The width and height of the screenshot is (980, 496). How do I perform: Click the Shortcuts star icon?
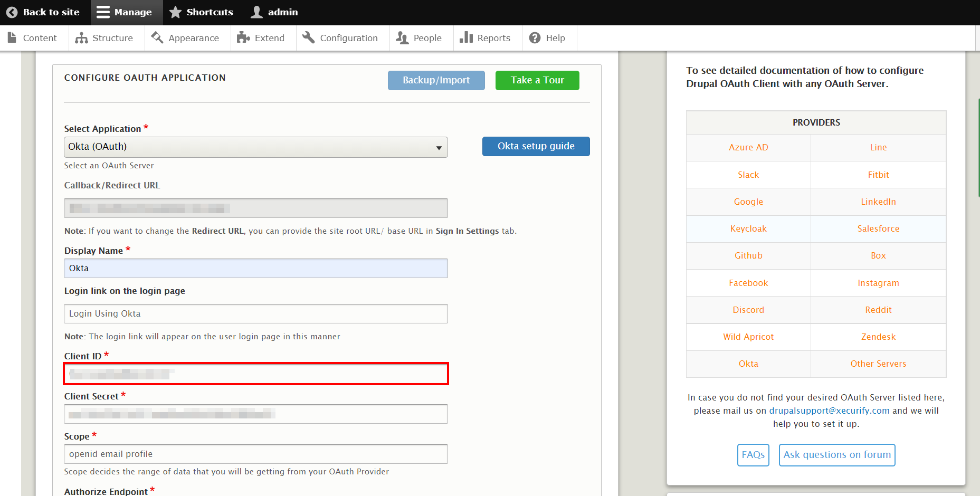tap(175, 12)
